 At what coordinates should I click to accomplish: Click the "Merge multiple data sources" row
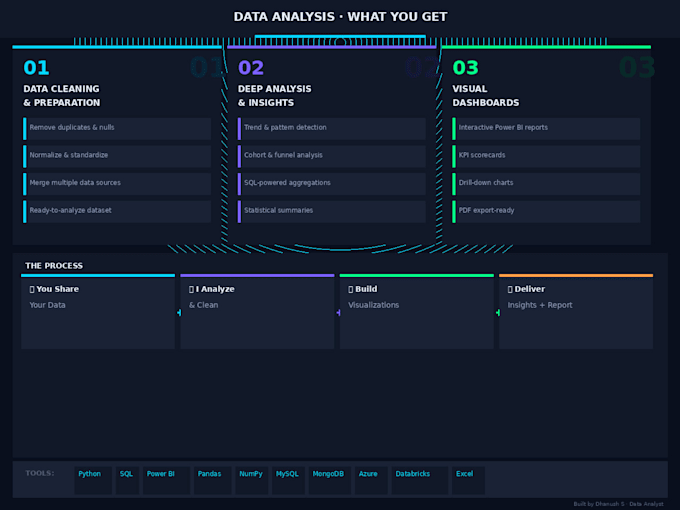click(117, 184)
